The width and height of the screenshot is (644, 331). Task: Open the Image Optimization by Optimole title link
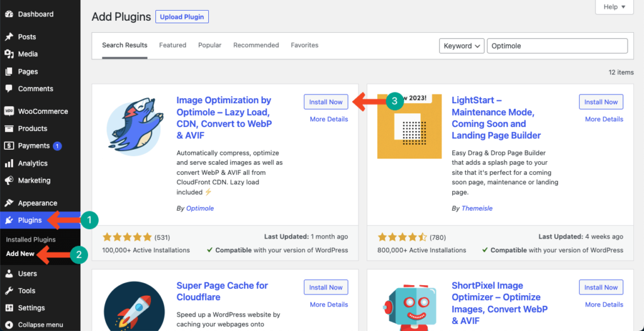226,118
